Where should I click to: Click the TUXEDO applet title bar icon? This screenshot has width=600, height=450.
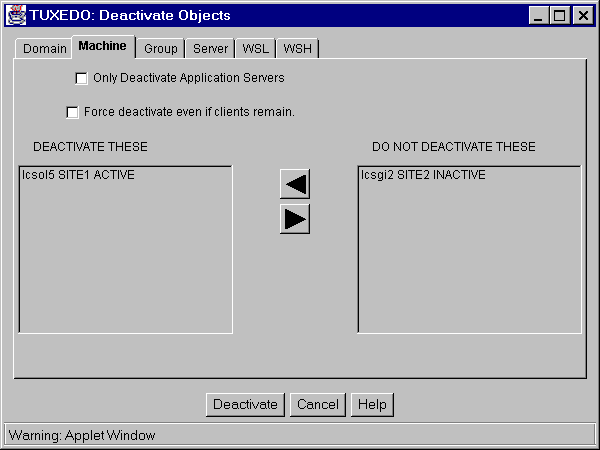(x=16, y=16)
